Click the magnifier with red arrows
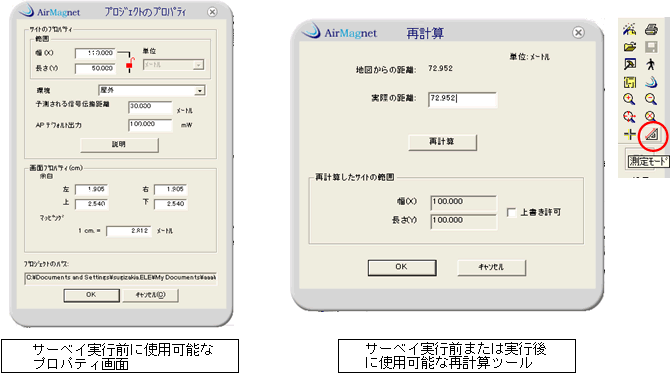The image size is (672, 374). pos(629,117)
